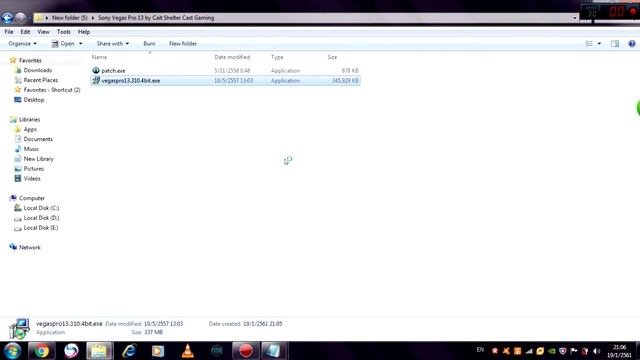Image resolution: width=640 pixels, height=360 pixels.
Task: Open the Edit menu
Action: point(25,32)
